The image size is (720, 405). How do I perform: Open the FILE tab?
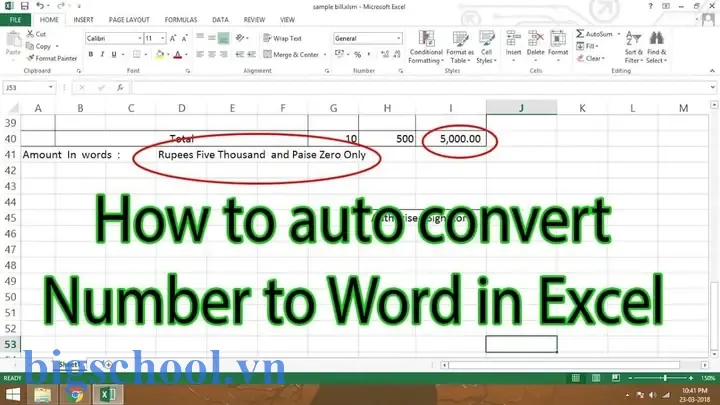point(15,20)
